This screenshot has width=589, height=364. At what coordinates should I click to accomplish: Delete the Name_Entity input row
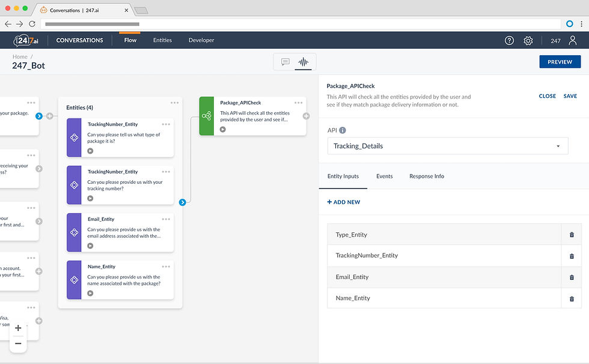(x=572, y=299)
